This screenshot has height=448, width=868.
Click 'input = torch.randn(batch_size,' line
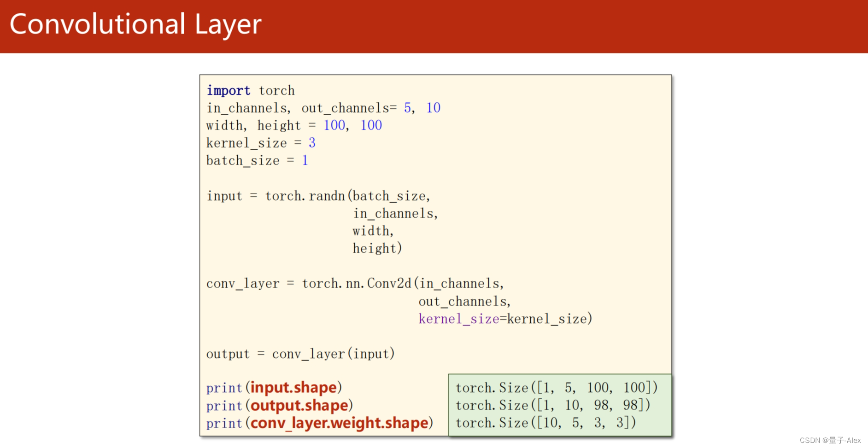coord(318,196)
